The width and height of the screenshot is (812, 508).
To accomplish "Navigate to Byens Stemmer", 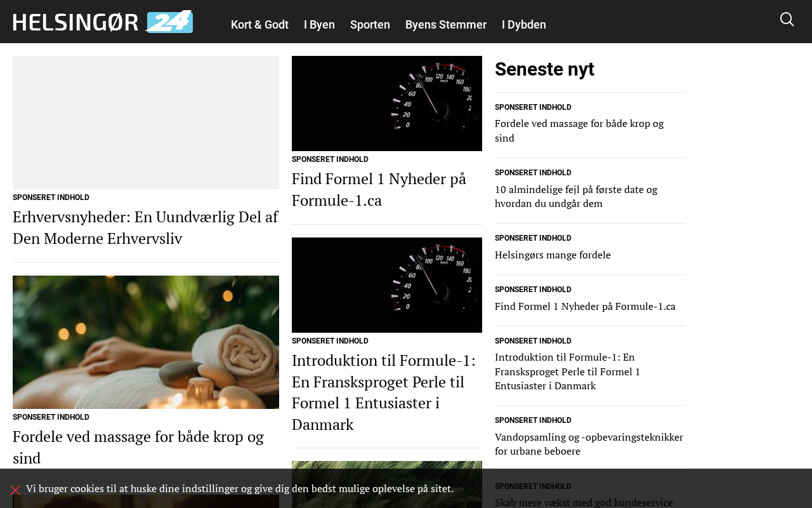I will tap(446, 25).
